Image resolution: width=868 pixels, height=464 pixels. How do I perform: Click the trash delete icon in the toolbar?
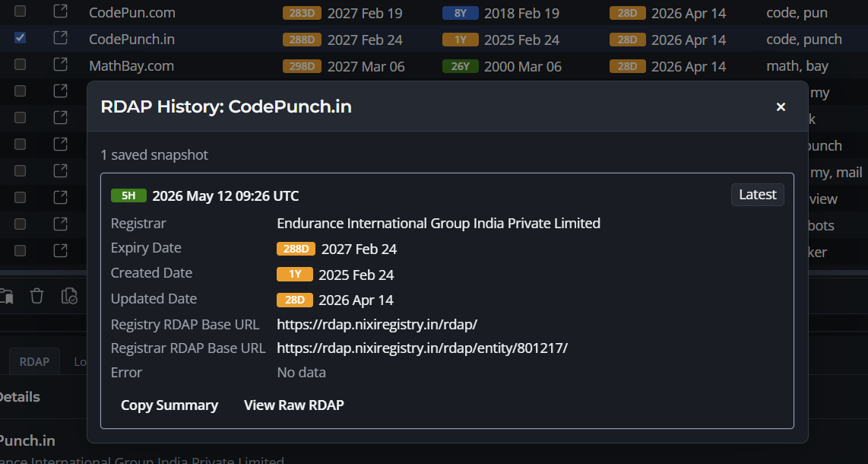pyautogui.click(x=36, y=296)
